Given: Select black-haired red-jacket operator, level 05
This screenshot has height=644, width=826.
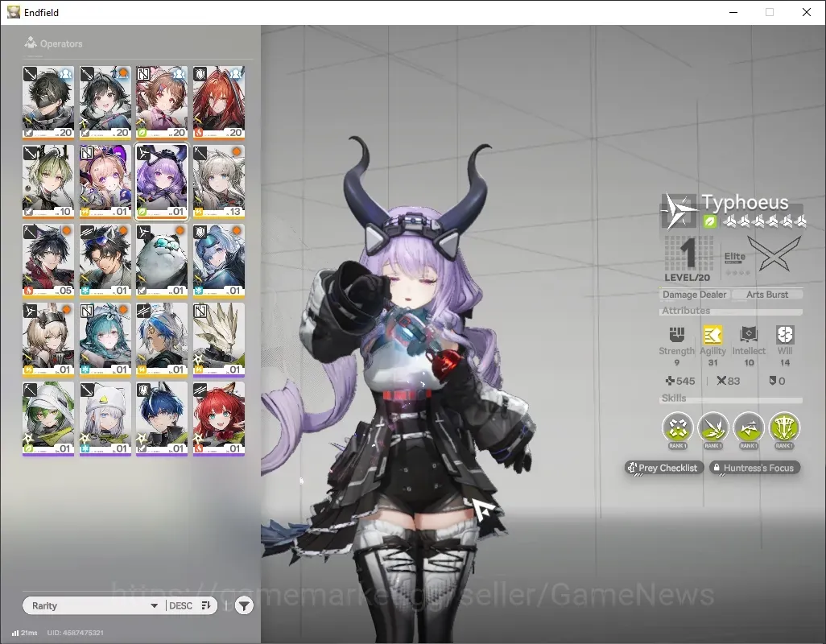Looking at the screenshot, I should (48, 260).
